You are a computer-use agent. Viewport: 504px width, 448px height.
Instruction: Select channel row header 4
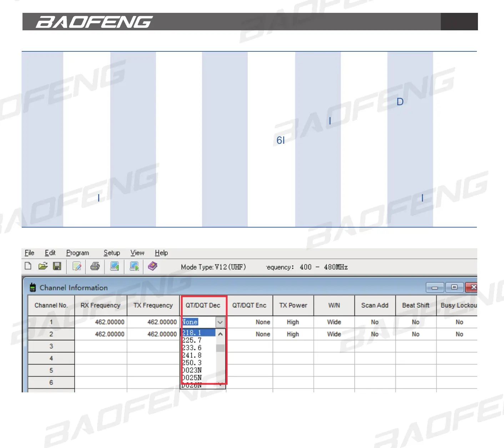(x=51, y=358)
